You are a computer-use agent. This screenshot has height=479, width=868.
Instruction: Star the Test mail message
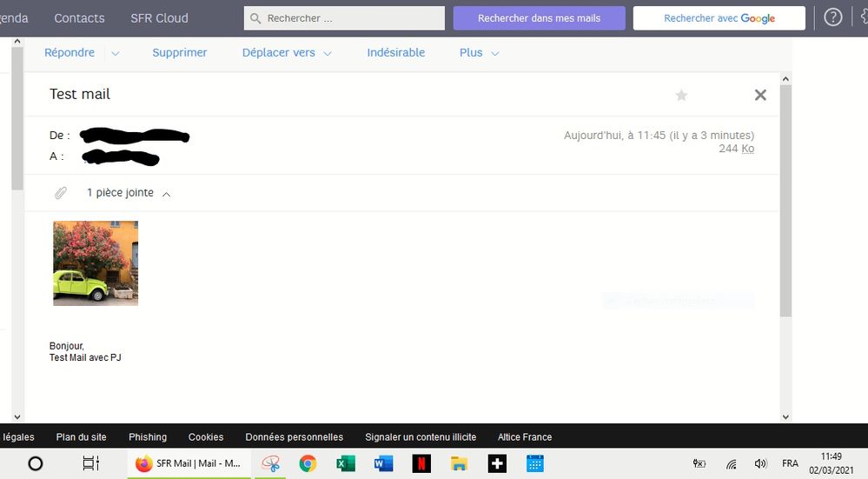tap(681, 96)
